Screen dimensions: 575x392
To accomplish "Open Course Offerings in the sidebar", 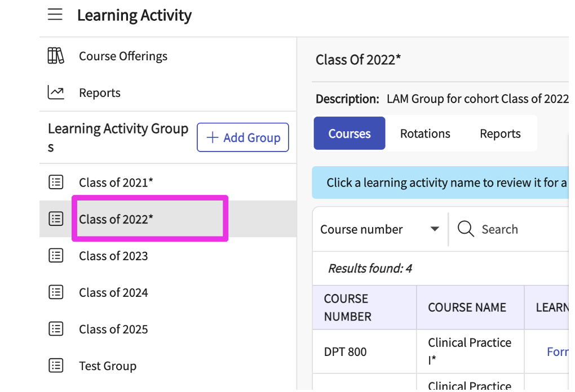I will (123, 56).
